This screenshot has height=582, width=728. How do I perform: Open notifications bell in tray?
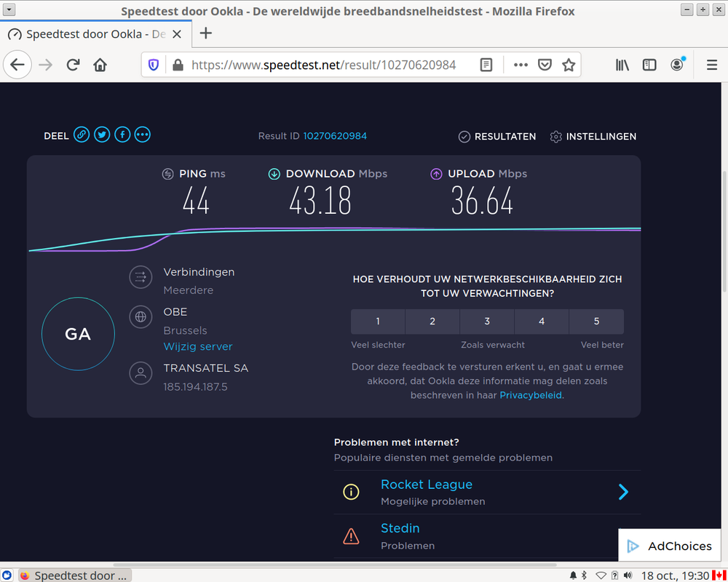(x=573, y=575)
